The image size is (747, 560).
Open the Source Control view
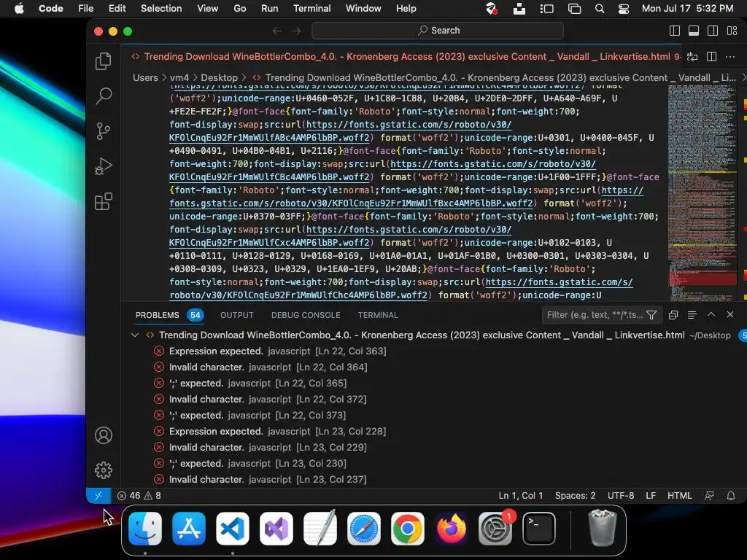104,131
